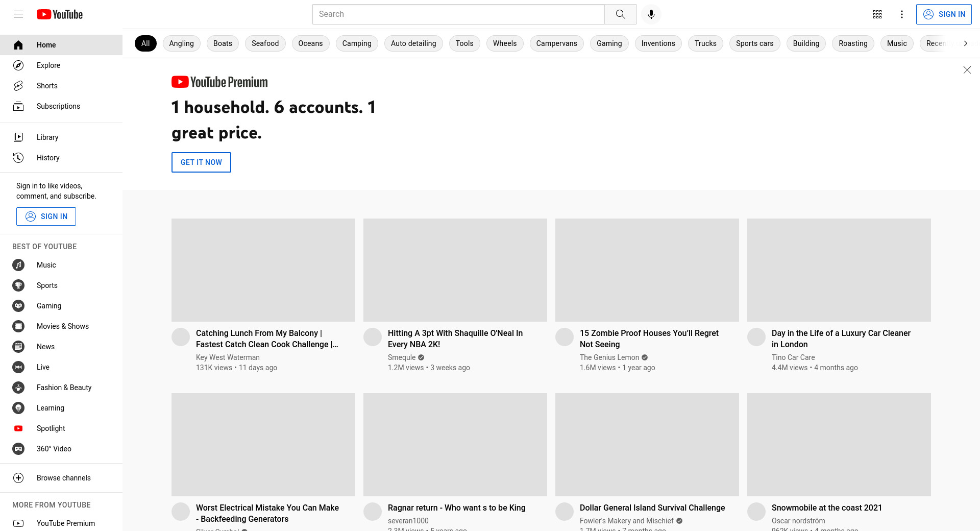Open Live in sidebar

(61, 367)
